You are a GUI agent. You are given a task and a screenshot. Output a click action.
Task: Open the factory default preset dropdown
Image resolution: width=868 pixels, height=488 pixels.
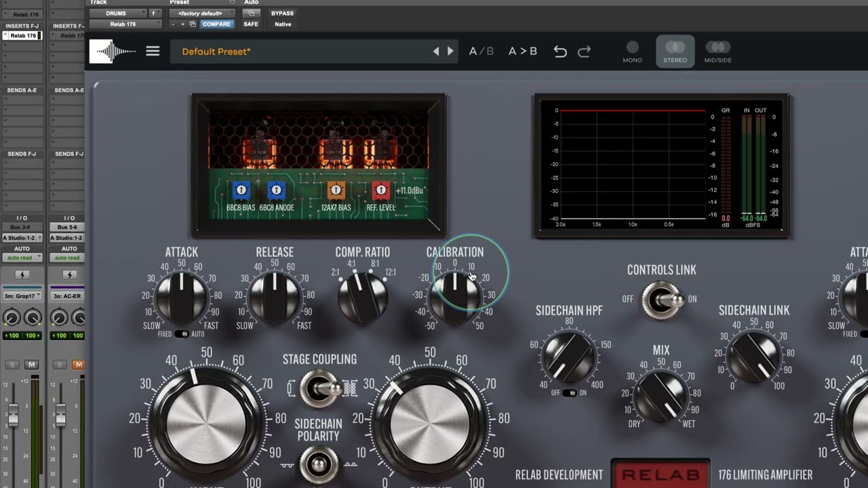coord(202,14)
